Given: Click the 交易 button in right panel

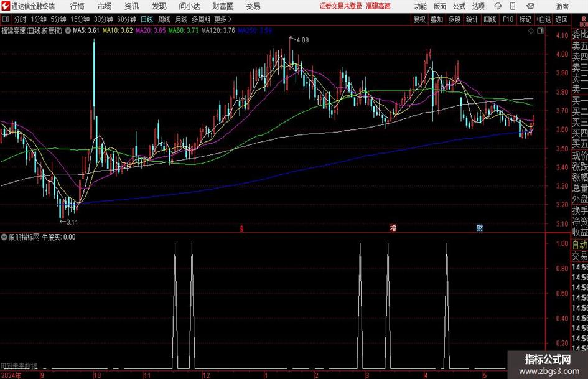Looking at the screenshot, I should pyautogui.click(x=580, y=256).
